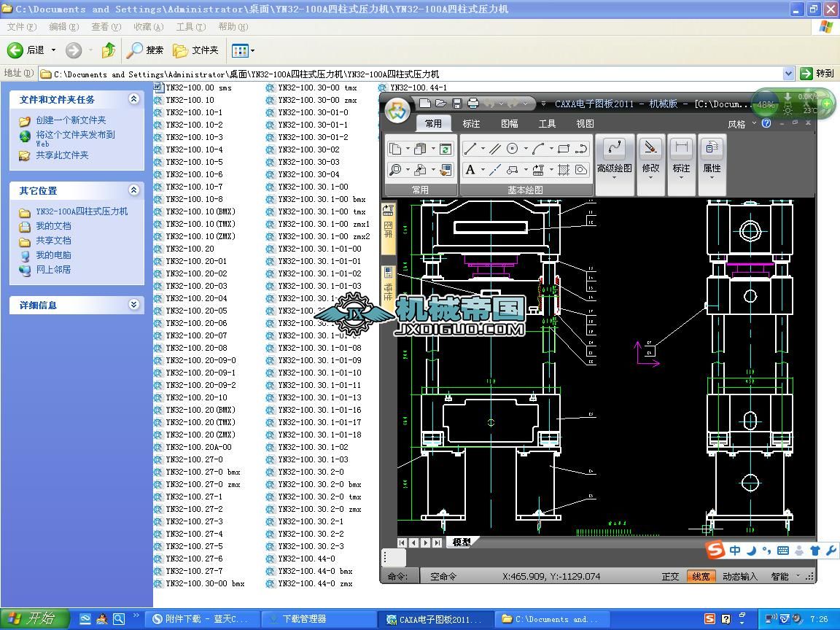The image size is (840, 630).
Task: Toggle 线宽 line width display
Action: (x=701, y=576)
